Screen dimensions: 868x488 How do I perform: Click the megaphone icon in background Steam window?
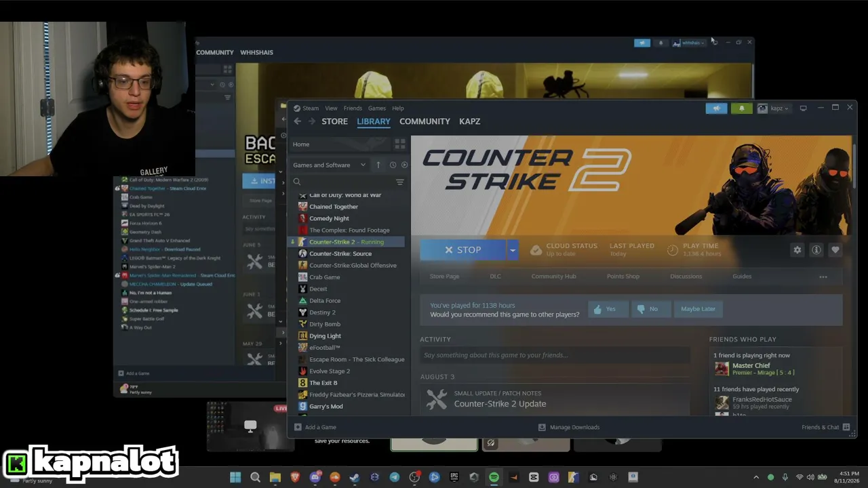point(642,43)
